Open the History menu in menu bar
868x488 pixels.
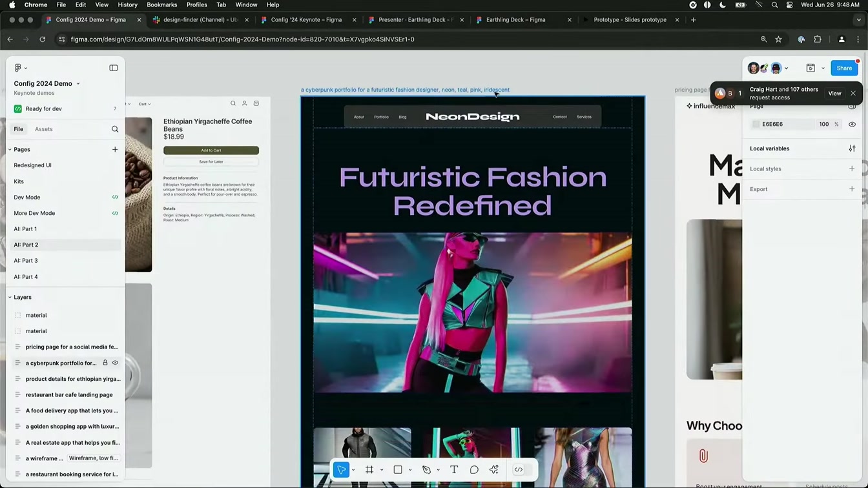[127, 5]
